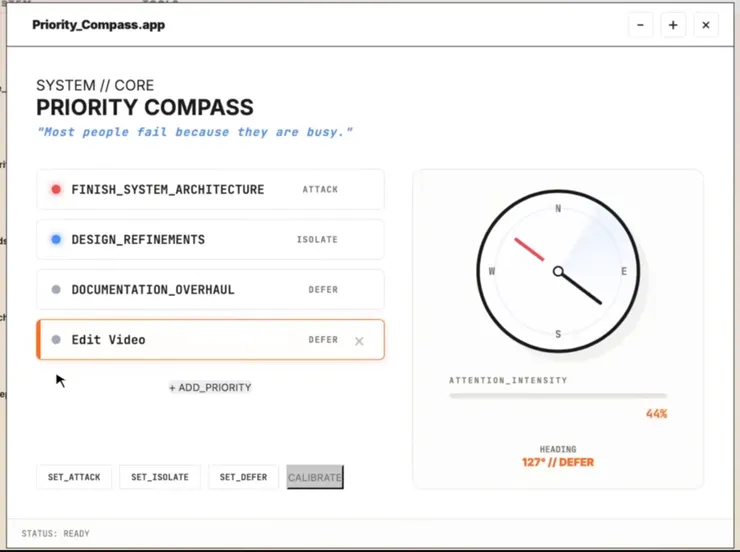
Task: Click the DEFER tag on DOCUMENTATION_OVERHAUL
Action: (x=323, y=290)
